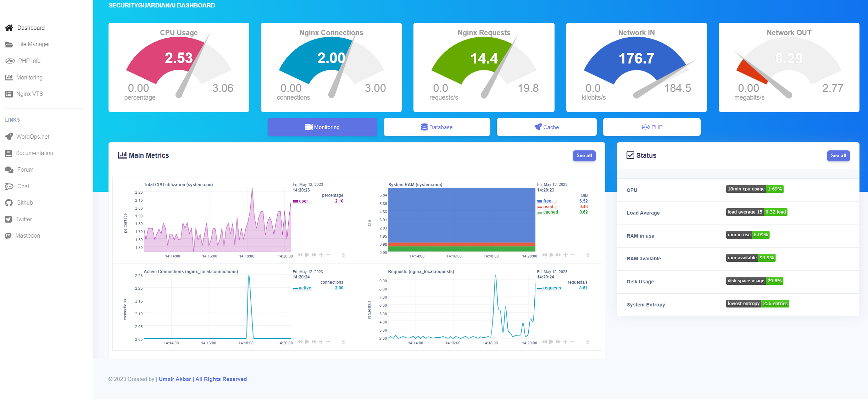This screenshot has width=868, height=399.
Task: Toggle the 'user' series in CPU legend
Action: 303,201
